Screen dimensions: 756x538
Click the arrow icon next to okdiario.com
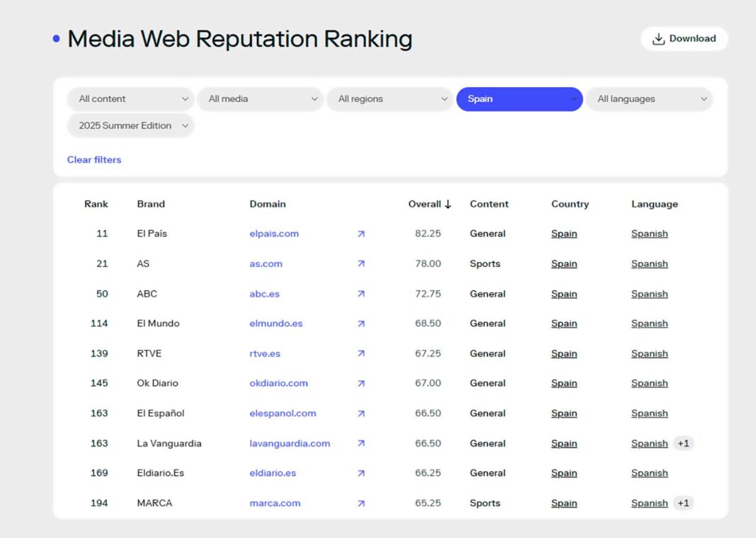click(361, 384)
